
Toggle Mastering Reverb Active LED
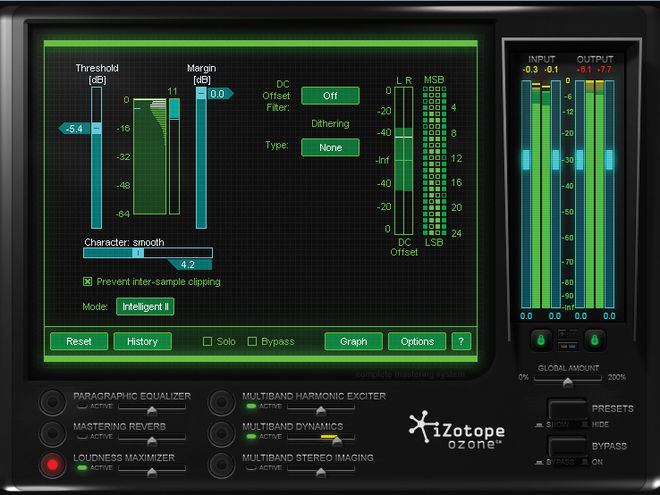pyautogui.click(x=82, y=436)
